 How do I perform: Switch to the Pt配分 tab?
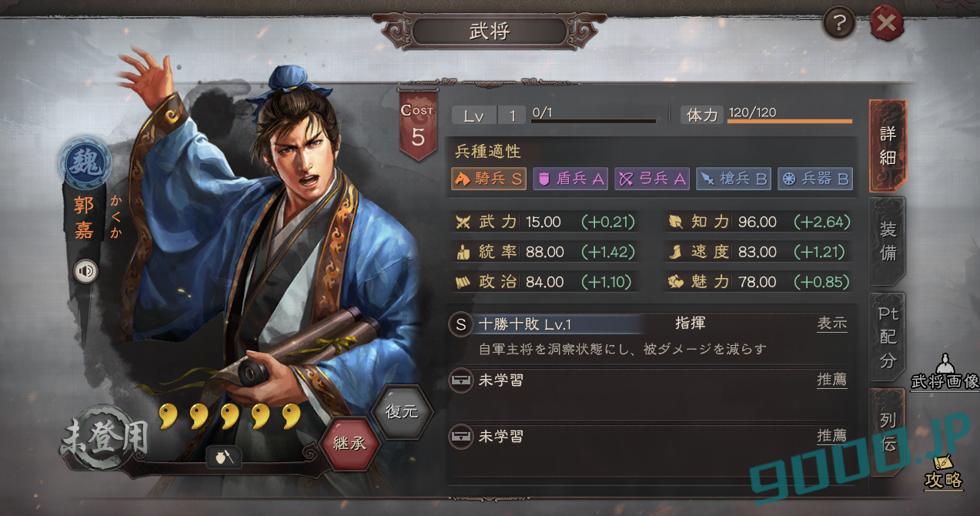(888, 337)
